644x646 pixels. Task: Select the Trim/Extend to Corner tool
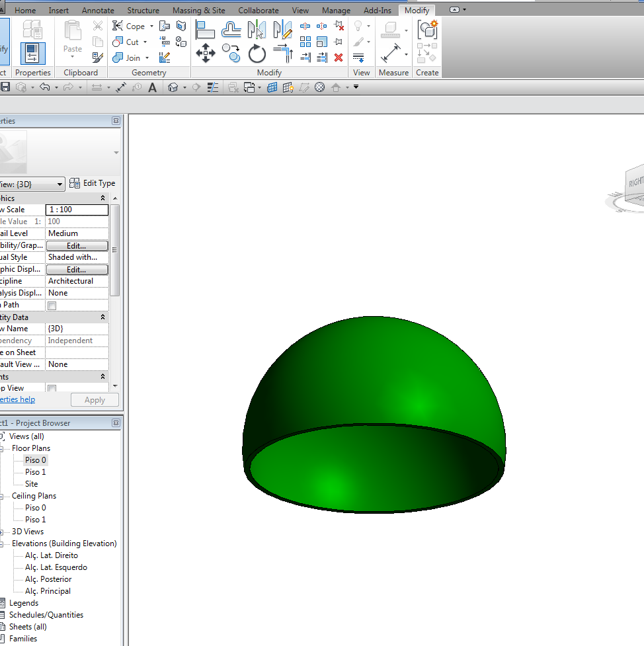[283, 54]
